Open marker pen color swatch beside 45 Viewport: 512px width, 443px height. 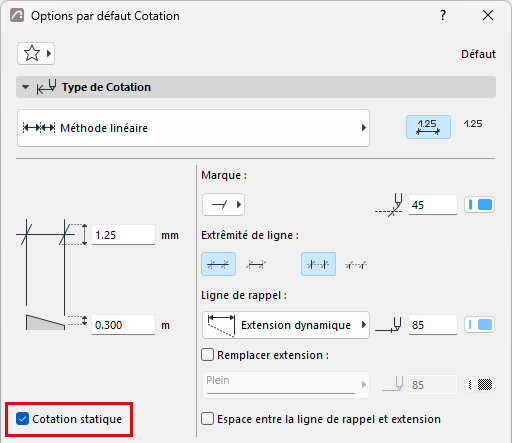point(479,205)
